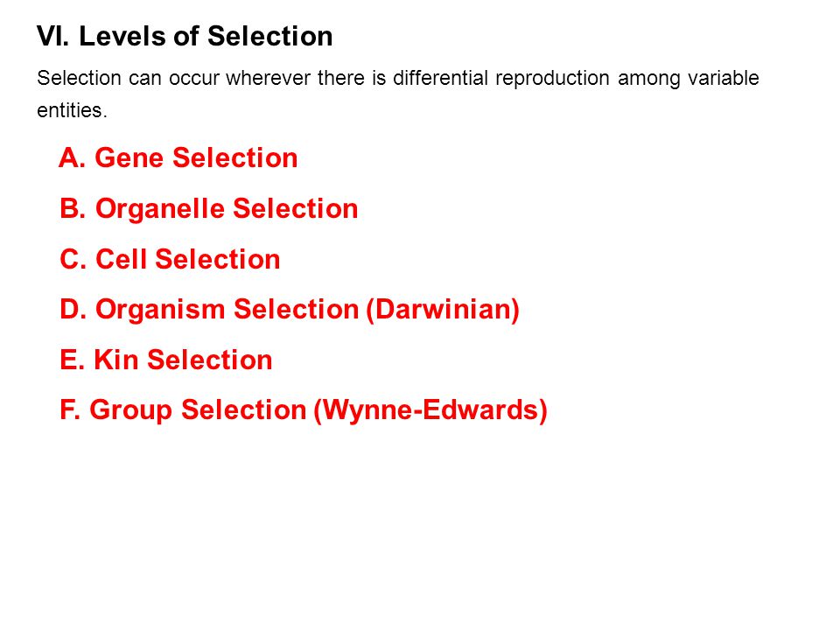This screenshot has height=630, width=840.
Task: Click the word 'Organelle' in item B
Action: pos(159,209)
